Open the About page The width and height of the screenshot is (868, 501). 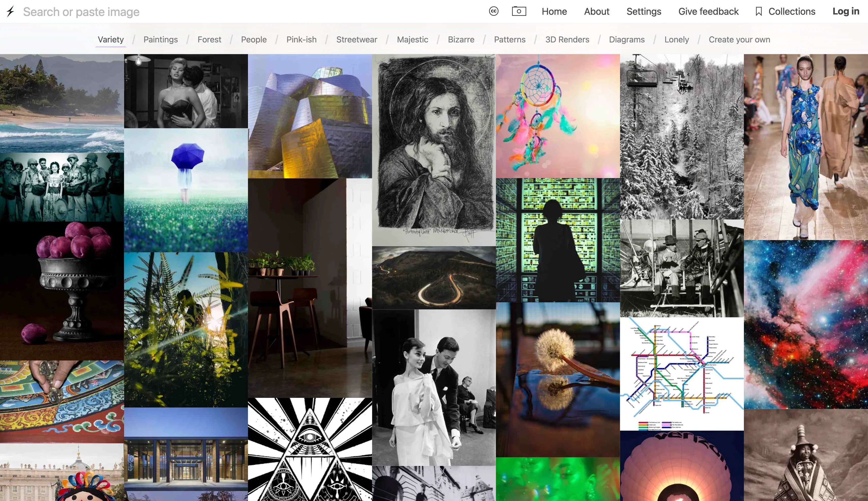[596, 11]
